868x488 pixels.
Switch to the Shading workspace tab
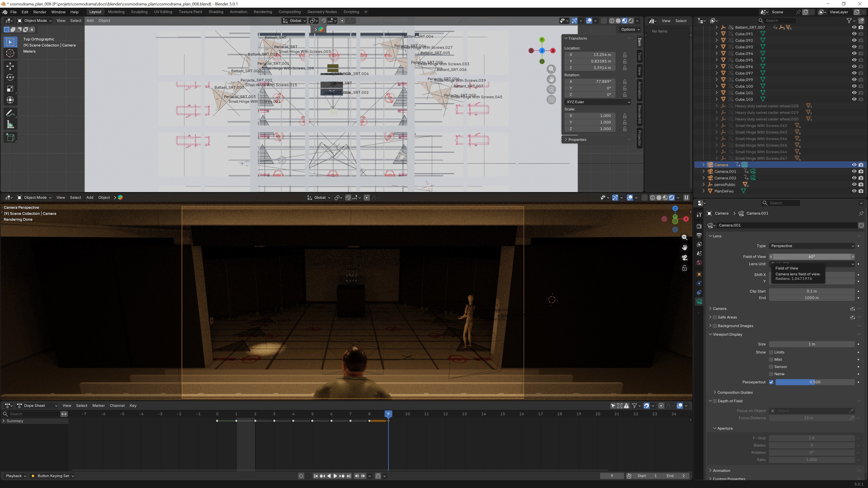(x=216, y=12)
